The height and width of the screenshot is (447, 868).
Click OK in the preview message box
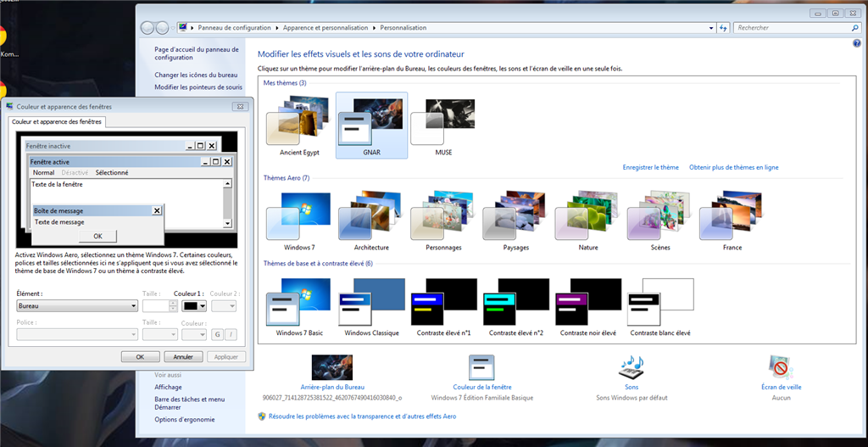(x=98, y=236)
